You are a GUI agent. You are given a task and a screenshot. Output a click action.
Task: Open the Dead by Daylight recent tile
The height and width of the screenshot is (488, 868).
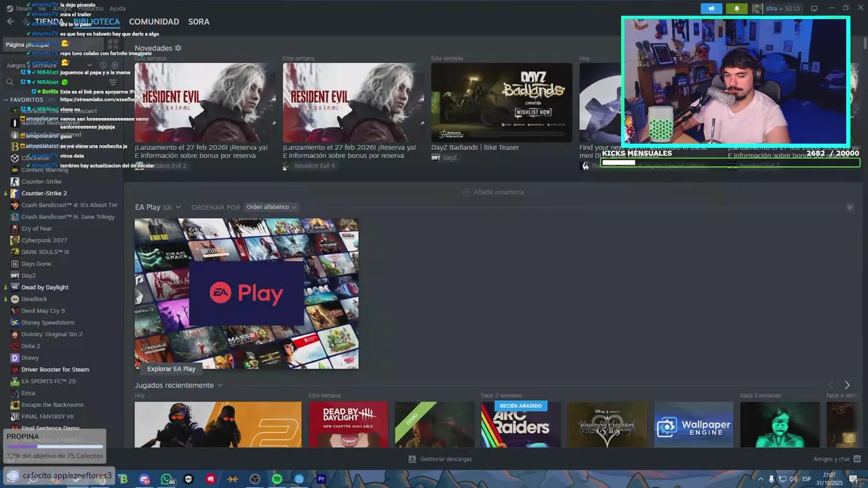tap(348, 424)
